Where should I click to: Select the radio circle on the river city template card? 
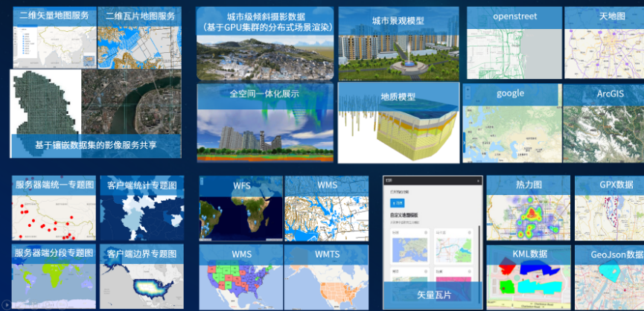tap(470, 233)
